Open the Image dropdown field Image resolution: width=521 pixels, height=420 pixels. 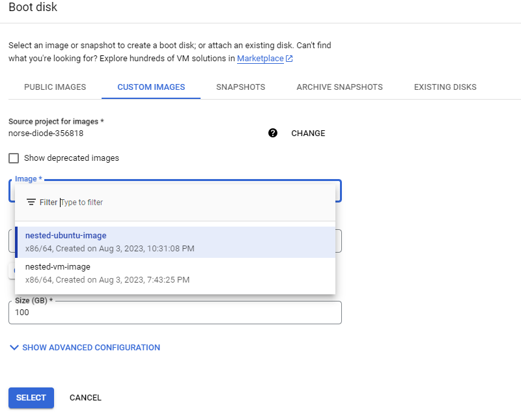(175, 191)
